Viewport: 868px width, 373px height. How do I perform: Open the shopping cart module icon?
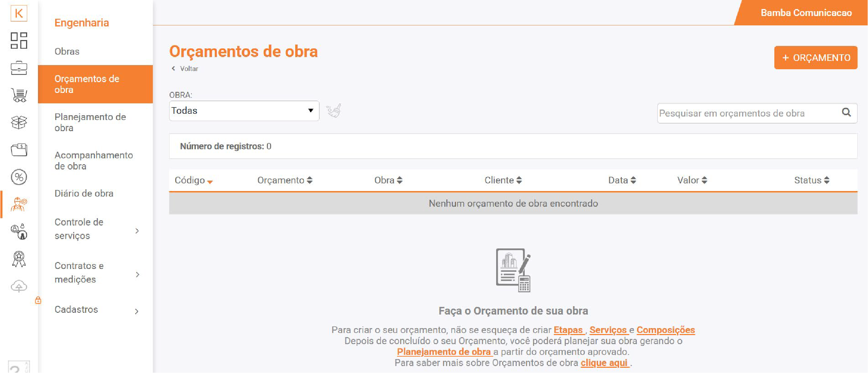pyautogui.click(x=19, y=95)
